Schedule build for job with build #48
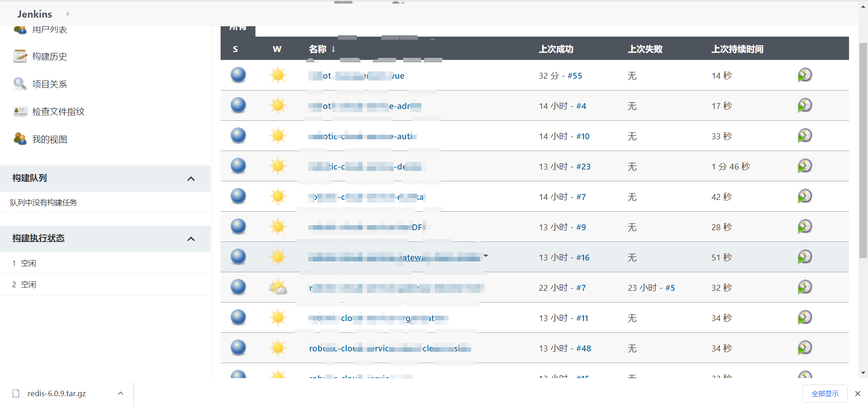 (805, 348)
